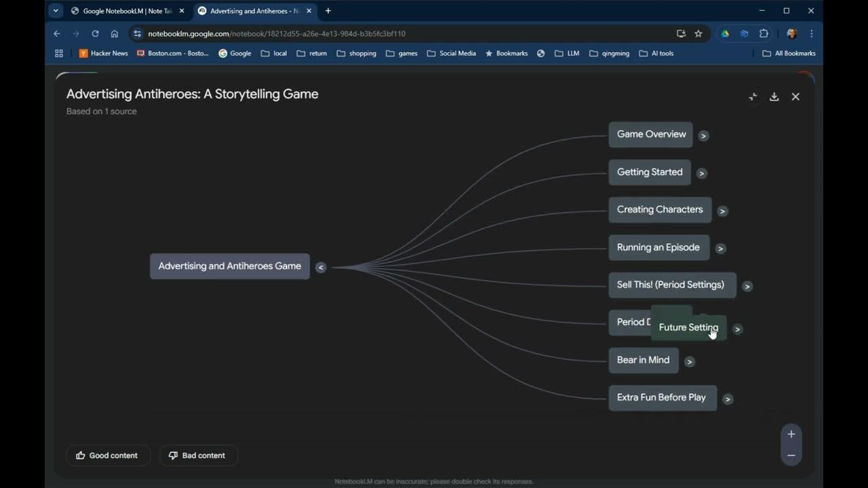Screen dimensions: 868x488
Task: Expand the Bear in Mind node
Action: (x=689, y=361)
